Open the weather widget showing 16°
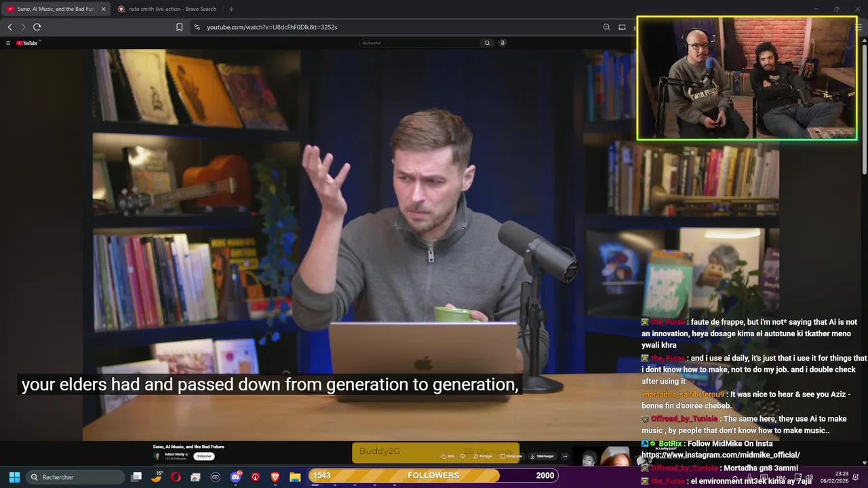 157,476
